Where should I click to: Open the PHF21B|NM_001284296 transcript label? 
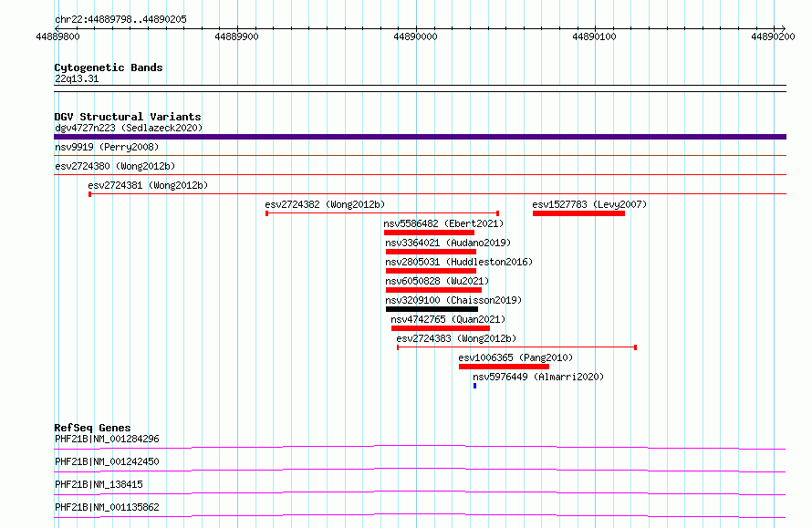[x=107, y=439]
